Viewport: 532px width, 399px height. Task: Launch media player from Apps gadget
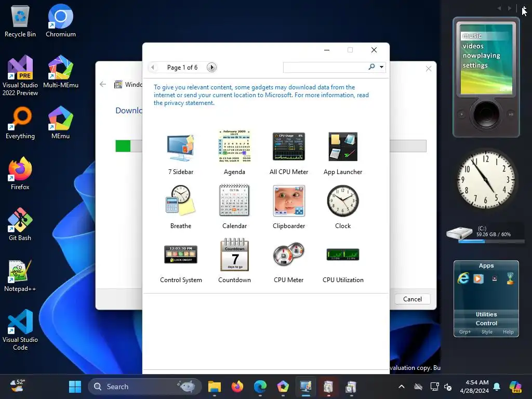[478, 278]
